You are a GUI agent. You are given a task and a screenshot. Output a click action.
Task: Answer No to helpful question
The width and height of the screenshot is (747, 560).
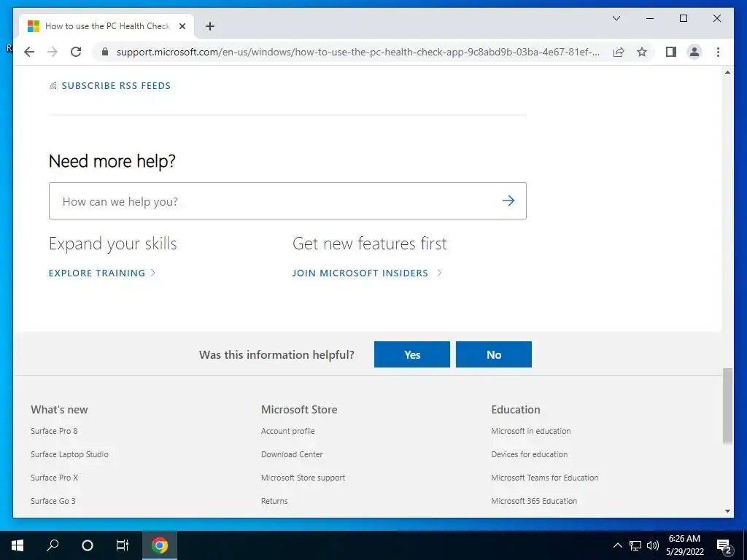pos(494,354)
